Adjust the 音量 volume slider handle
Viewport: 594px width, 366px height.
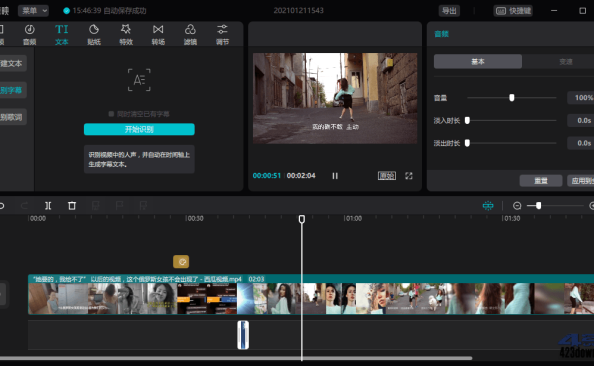[512, 98]
